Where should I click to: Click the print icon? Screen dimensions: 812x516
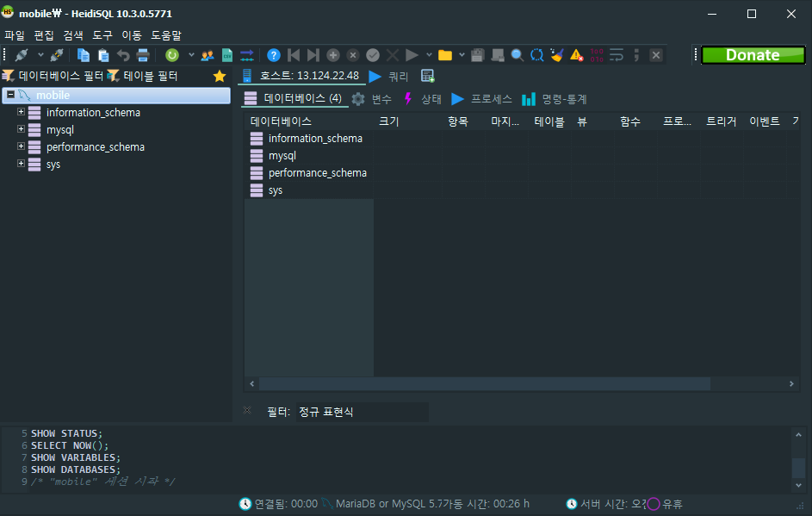[143, 55]
